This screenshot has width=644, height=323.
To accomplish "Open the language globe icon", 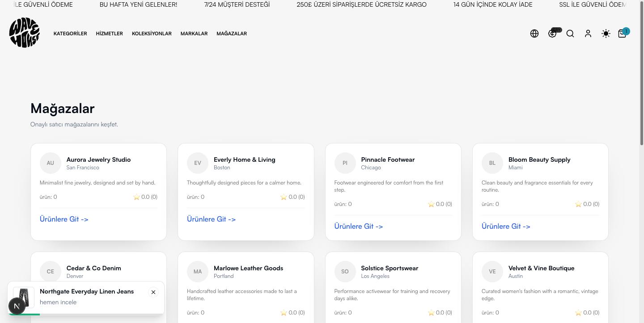I will (534, 34).
